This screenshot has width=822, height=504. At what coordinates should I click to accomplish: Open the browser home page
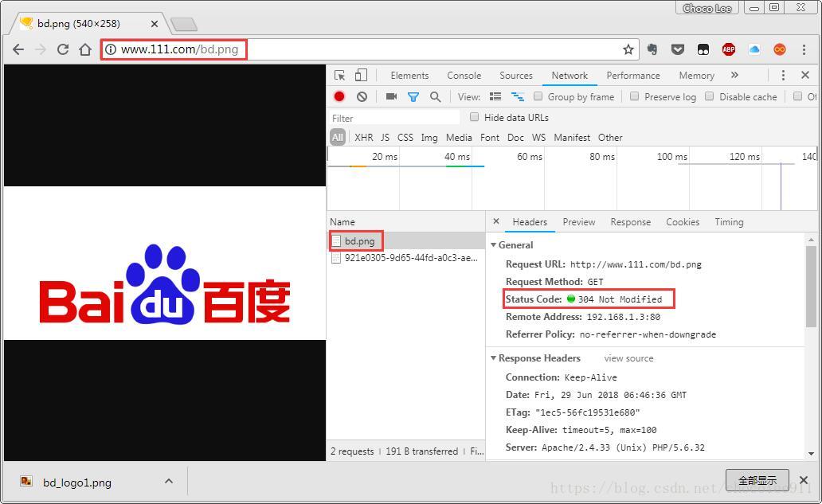(x=85, y=49)
